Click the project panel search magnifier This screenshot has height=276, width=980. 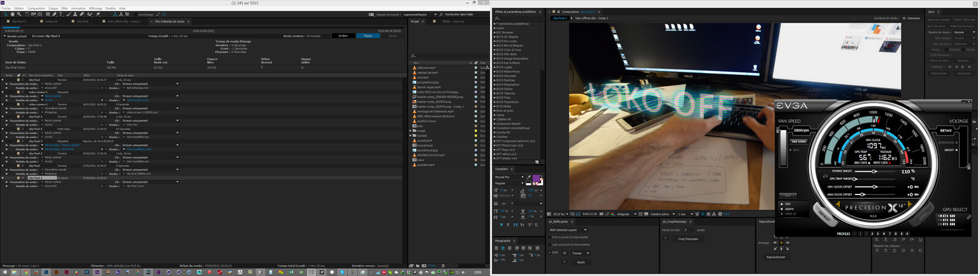[413, 56]
